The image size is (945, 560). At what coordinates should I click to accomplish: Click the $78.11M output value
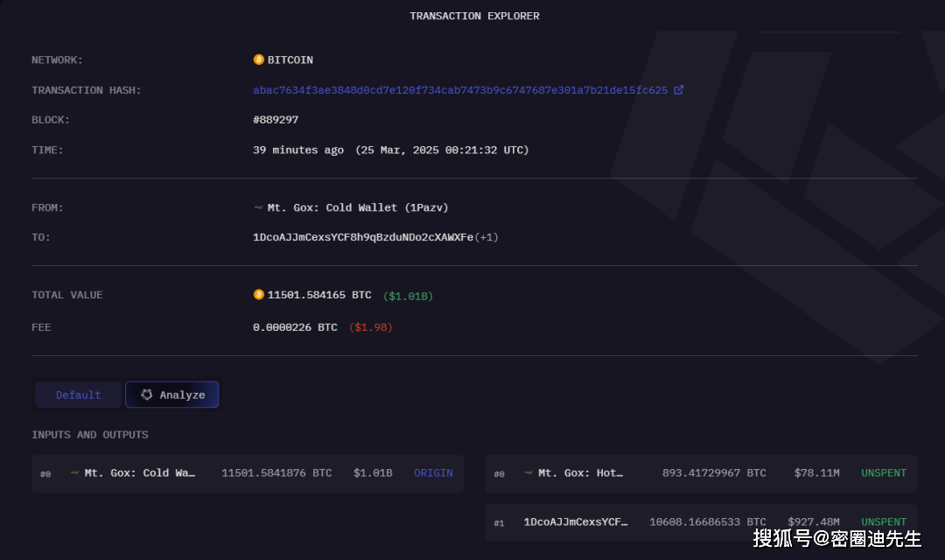[x=816, y=472]
